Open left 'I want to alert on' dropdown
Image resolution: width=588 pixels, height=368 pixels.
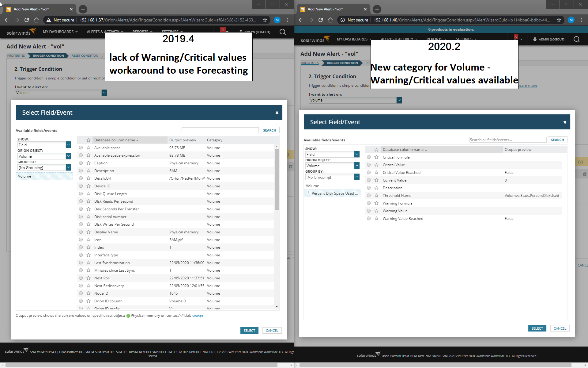tap(104, 93)
